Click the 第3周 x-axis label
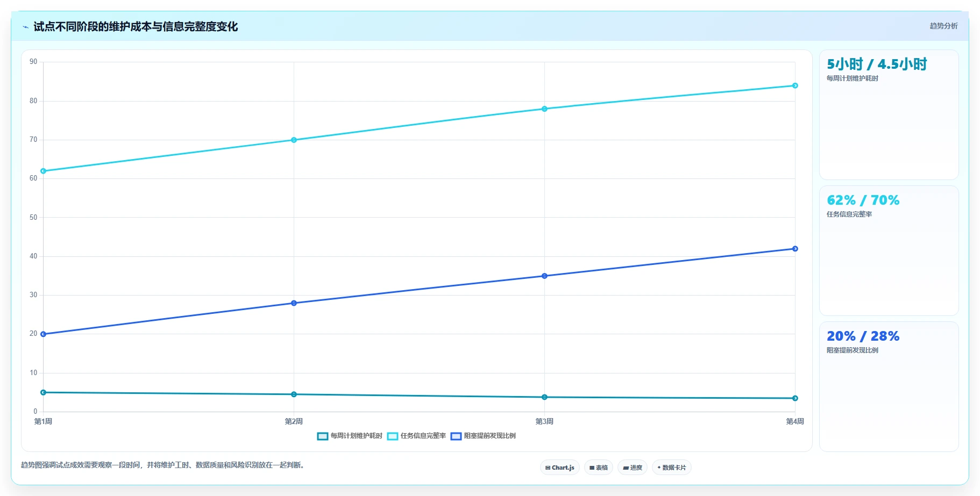Viewport: 980px width, 496px height. [544, 421]
